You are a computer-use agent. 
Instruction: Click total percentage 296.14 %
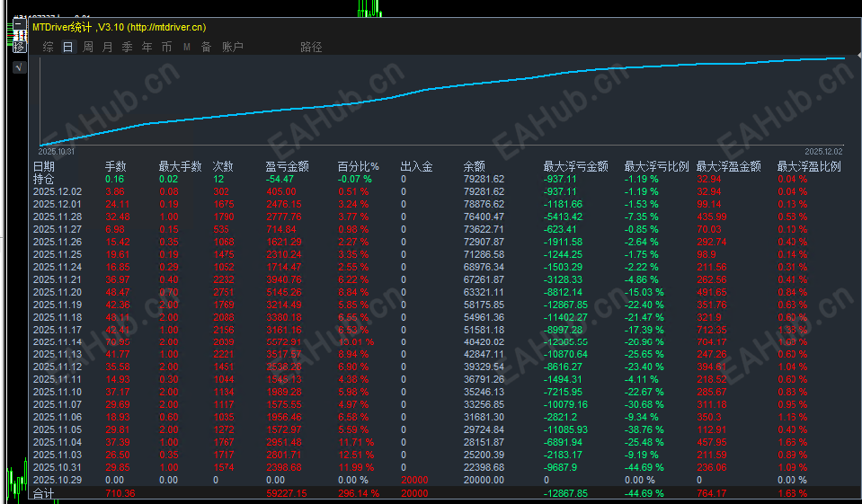click(359, 493)
